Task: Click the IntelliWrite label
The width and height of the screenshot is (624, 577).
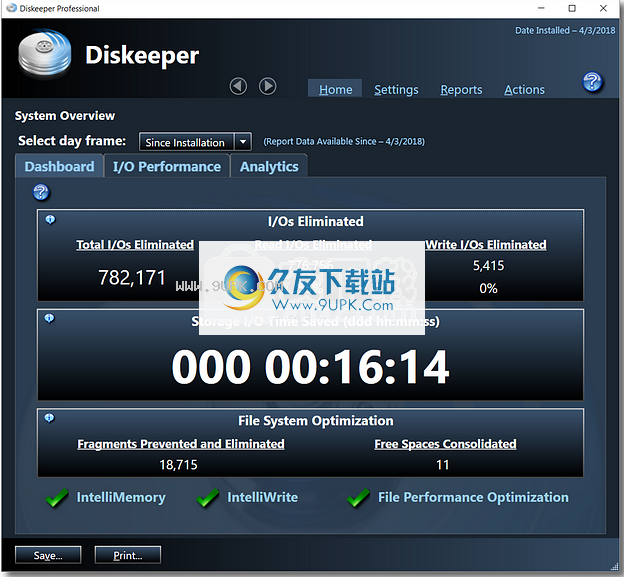Action: tap(262, 497)
